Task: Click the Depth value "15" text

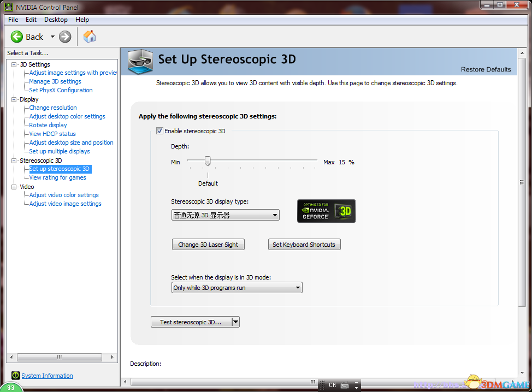Action: [x=342, y=162]
